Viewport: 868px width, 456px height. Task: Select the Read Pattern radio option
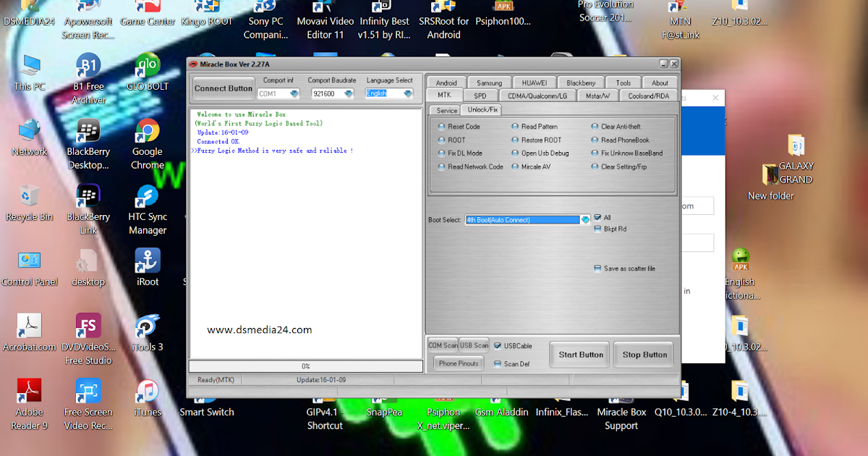pyautogui.click(x=535, y=127)
